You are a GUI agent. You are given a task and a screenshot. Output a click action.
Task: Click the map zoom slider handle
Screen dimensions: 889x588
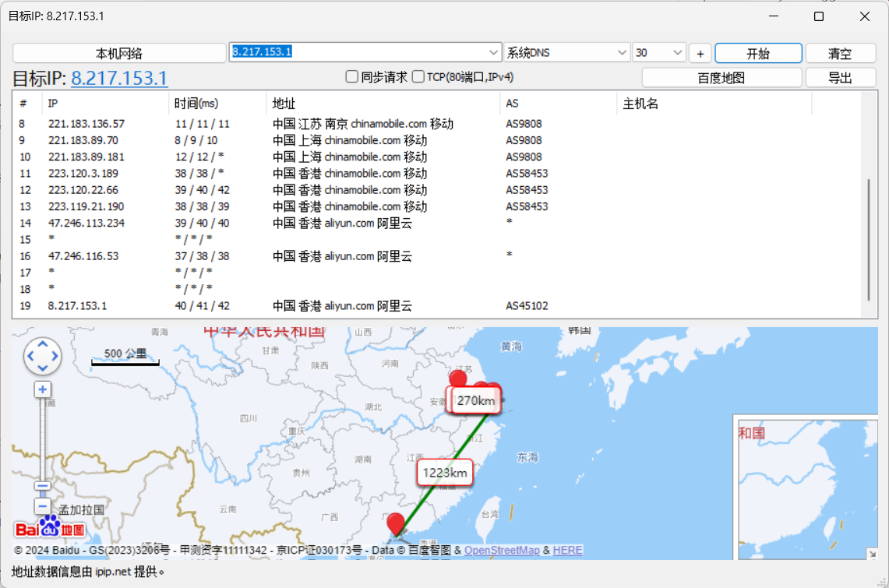[x=43, y=486]
